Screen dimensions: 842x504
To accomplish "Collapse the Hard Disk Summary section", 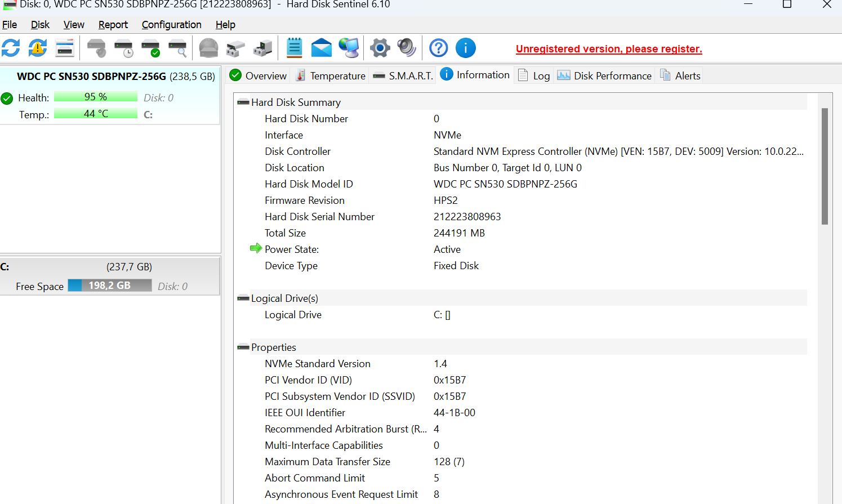I will [x=243, y=102].
